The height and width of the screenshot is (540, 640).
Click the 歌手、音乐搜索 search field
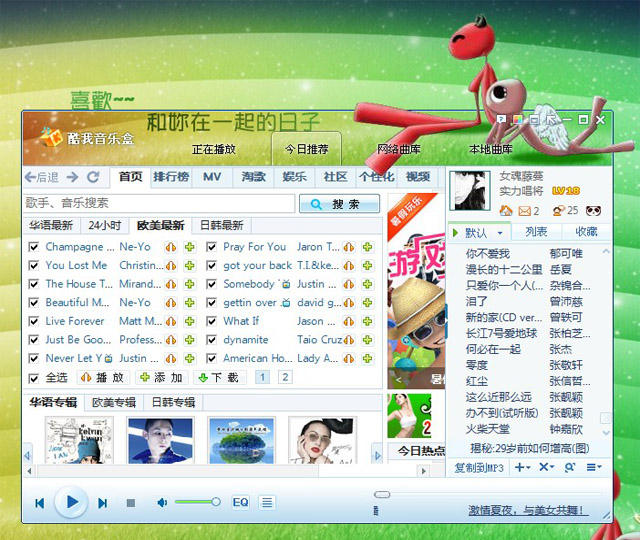point(159,203)
